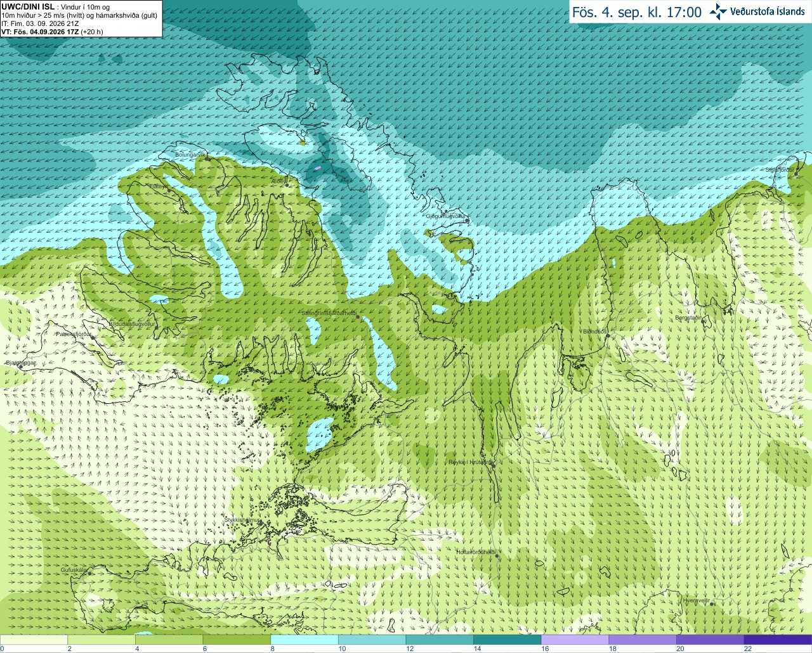Viewport: 812px width, 653px height.
Task: Click the Patreksfjörður station marker
Action: (93, 338)
